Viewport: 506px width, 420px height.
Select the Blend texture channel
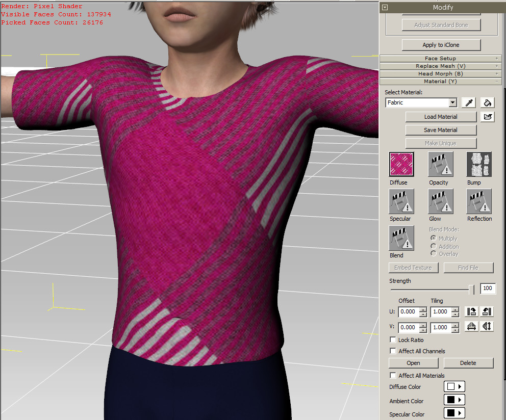(x=401, y=238)
